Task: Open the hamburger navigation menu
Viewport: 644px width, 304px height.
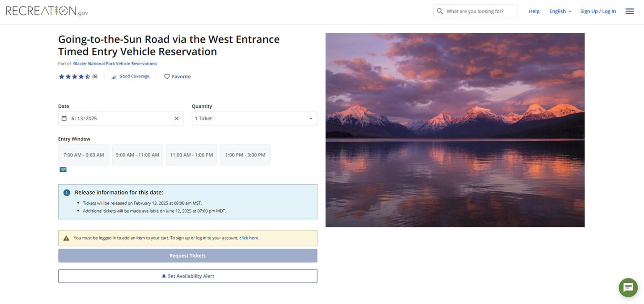Action: [x=629, y=11]
